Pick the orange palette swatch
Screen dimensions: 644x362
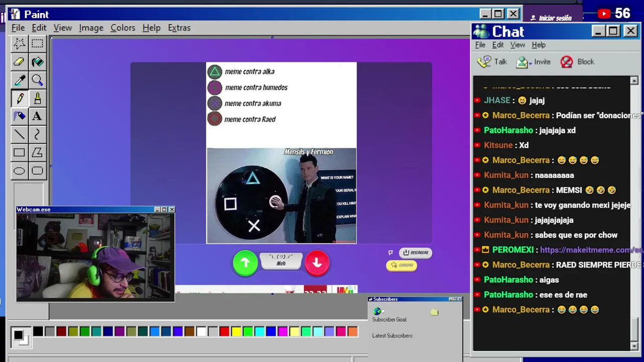pyautogui.click(x=353, y=331)
